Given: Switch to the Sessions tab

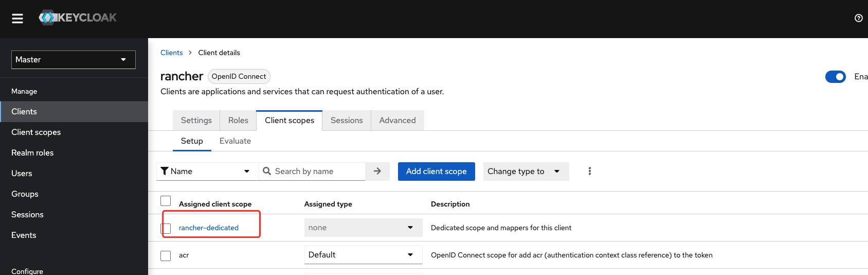Looking at the screenshot, I should 347,120.
